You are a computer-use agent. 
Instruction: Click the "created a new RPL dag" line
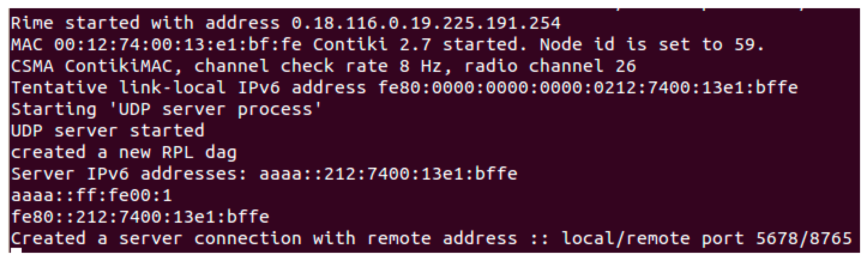(124, 152)
